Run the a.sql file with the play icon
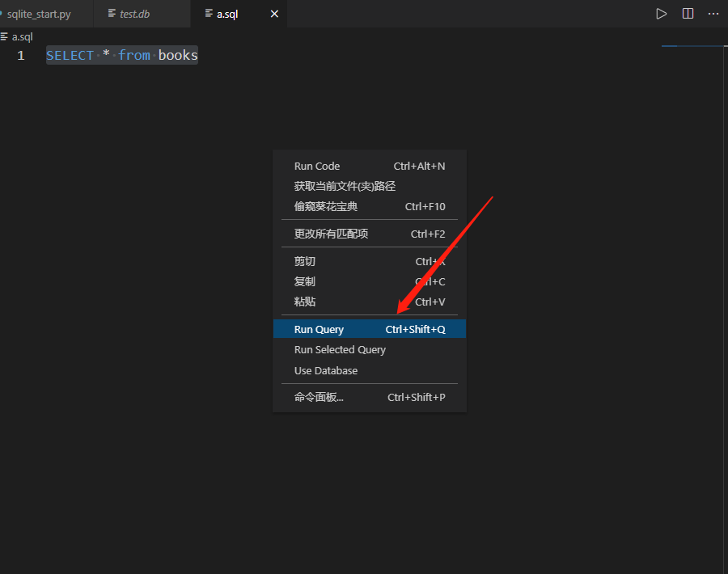Screen dimensions: 728x574 pyautogui.click(x=661, y=13)
